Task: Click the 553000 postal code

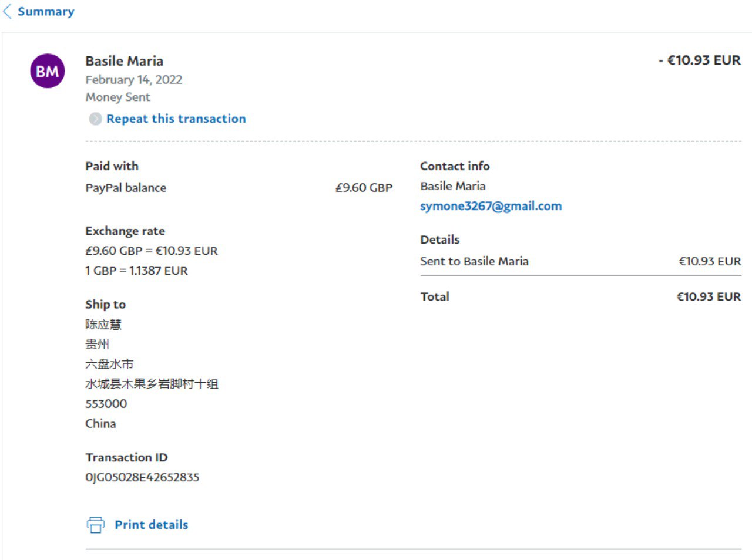Action: click(x=106, y=404)
